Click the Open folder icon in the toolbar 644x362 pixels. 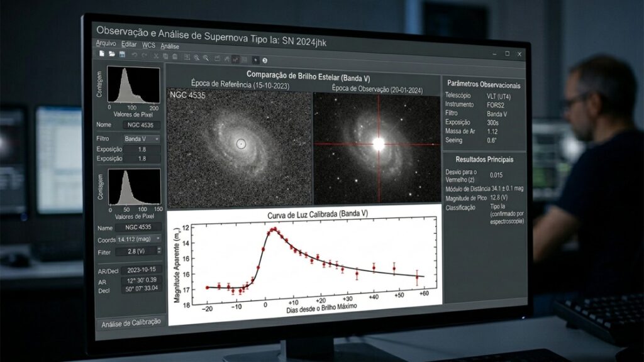[112, 54]
